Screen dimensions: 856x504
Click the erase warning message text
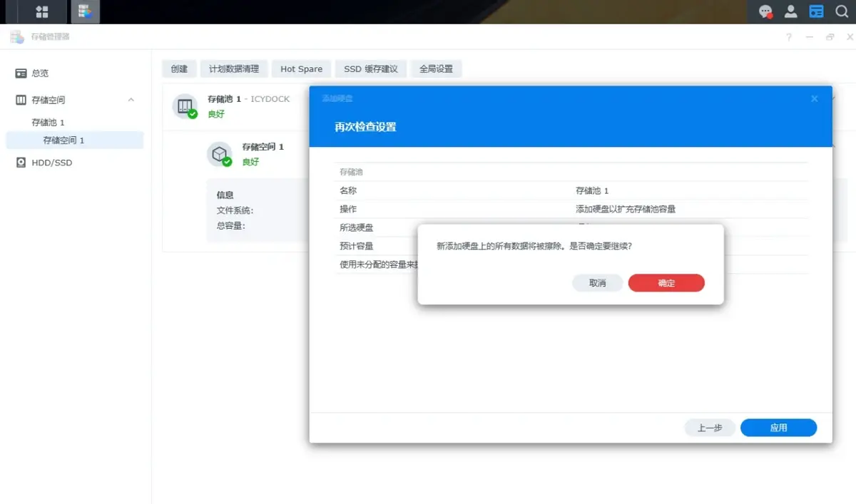point(534,245)
